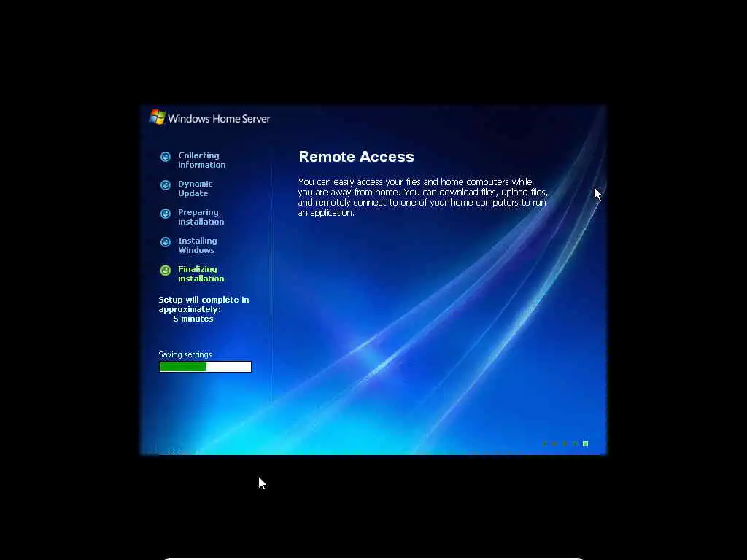This screenshot has width=747, height=560.
Task: Click the green Finalizing installation step icon
Action: (x=166, y=271)
